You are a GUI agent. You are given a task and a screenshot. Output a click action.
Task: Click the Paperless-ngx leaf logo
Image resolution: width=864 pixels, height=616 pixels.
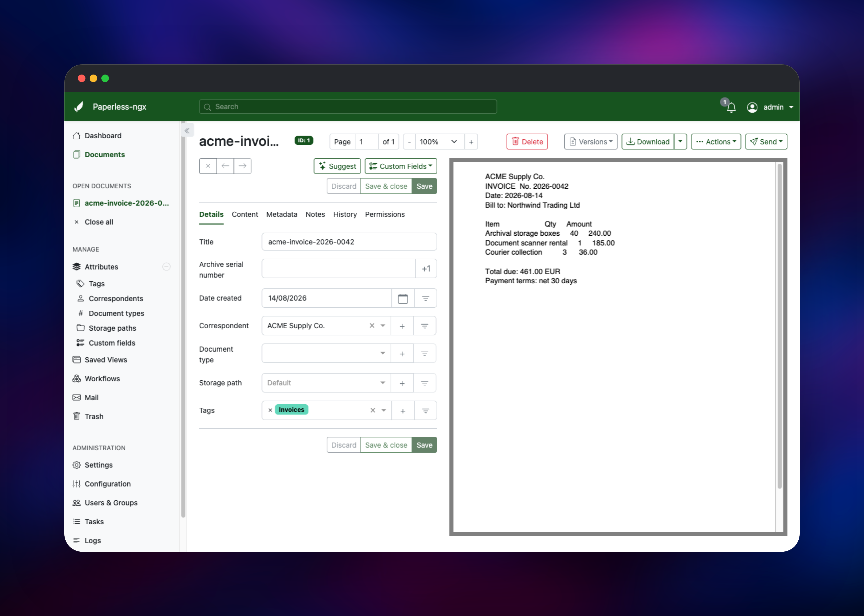(x=79, y=107)
